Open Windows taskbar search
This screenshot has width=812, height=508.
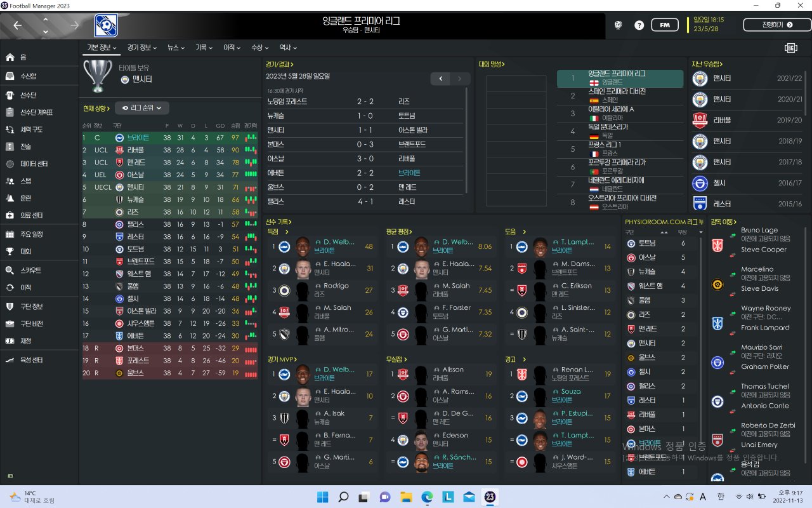click(x=343, y=497)
